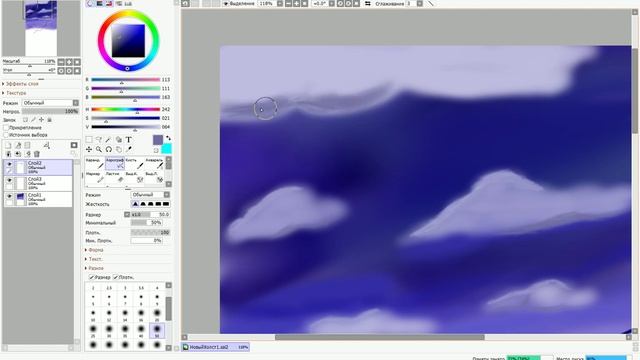Select the hardest flat brush edge shape
The height and width of the screenshot is (360, 640).
pos(166,204)
